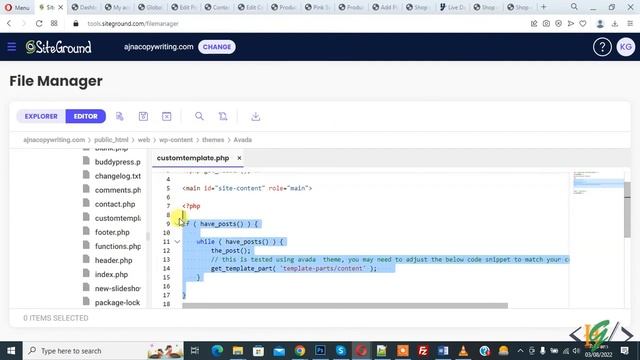Click the snapshot camera icon in address bar

546,24
